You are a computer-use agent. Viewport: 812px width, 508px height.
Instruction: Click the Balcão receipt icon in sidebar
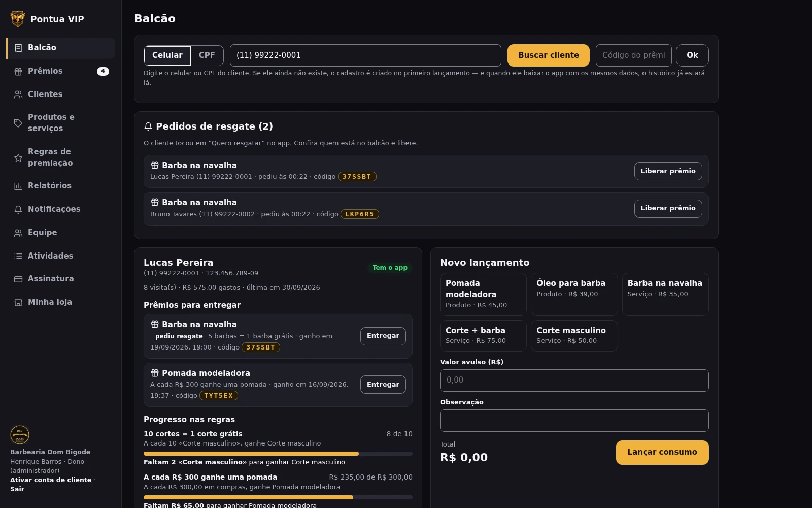coord(18,48)
